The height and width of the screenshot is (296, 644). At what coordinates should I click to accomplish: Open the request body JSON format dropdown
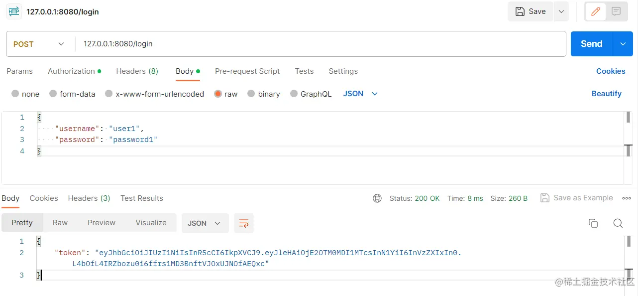pos(360,94)
